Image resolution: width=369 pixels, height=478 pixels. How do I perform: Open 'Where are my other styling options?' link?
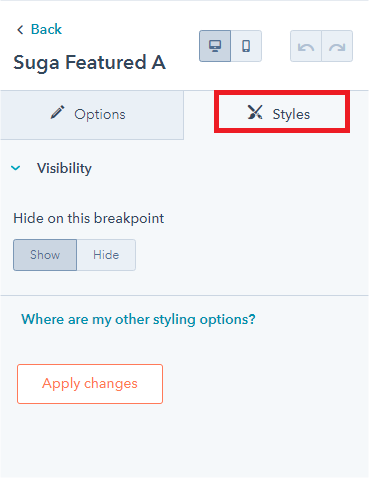(138, 319)
